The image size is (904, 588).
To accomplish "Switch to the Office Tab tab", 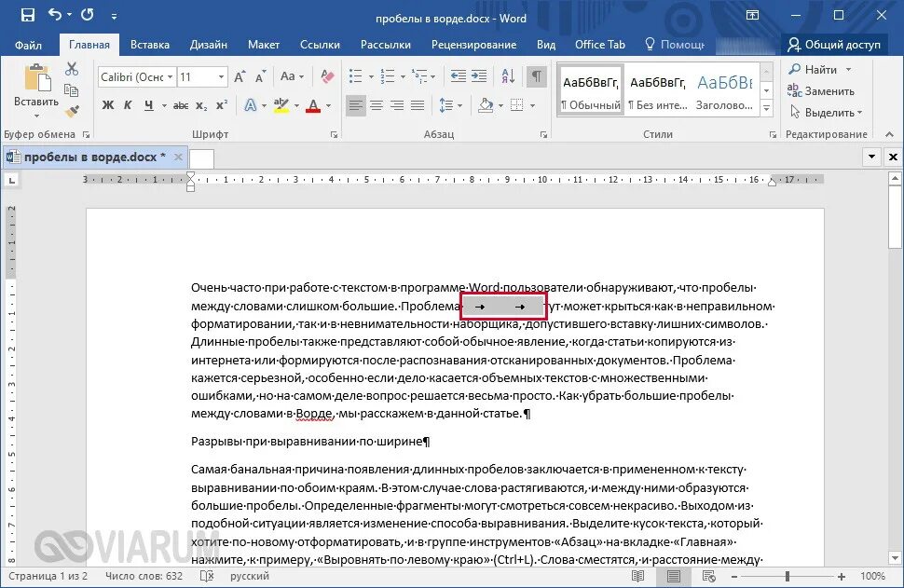I will click(x=599, y=45).
